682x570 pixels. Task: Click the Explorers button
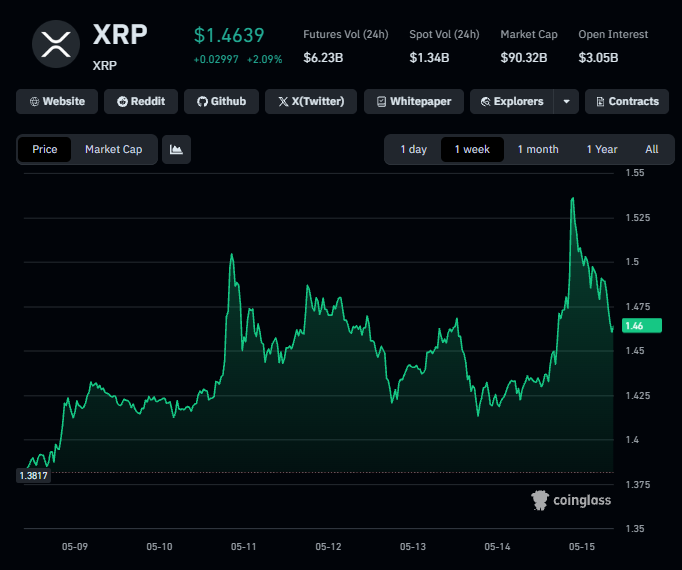coord(512,101)
